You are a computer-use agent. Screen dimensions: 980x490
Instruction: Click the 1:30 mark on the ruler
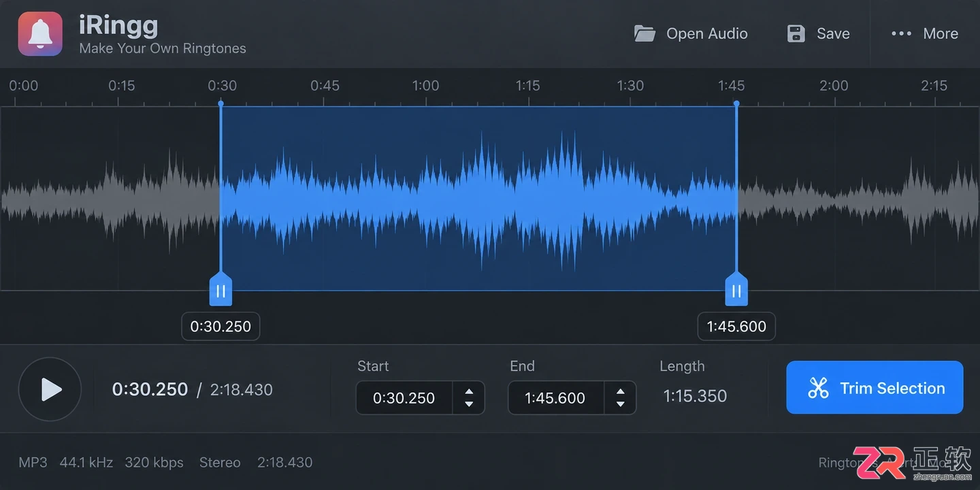click(630, 86)
